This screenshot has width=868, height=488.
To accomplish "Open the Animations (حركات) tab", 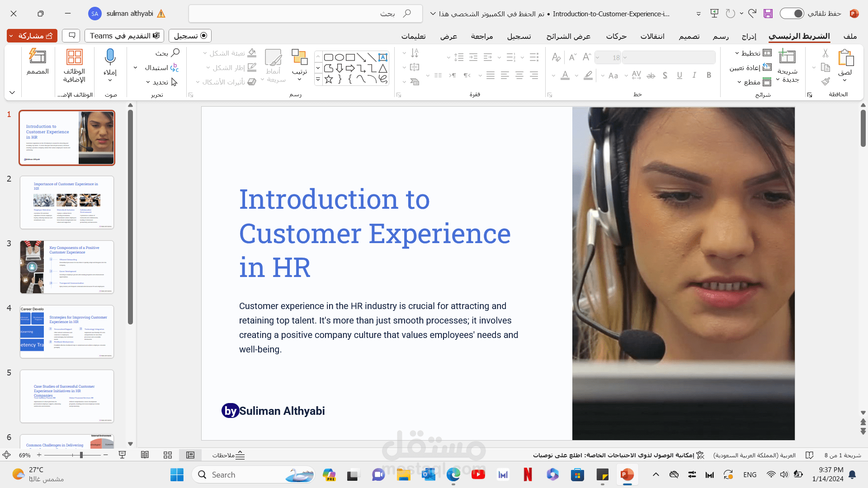I will [616, 36].
